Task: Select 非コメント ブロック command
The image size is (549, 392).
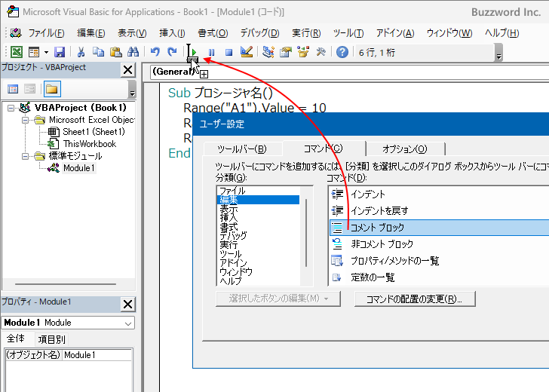Action: point(439,244)
